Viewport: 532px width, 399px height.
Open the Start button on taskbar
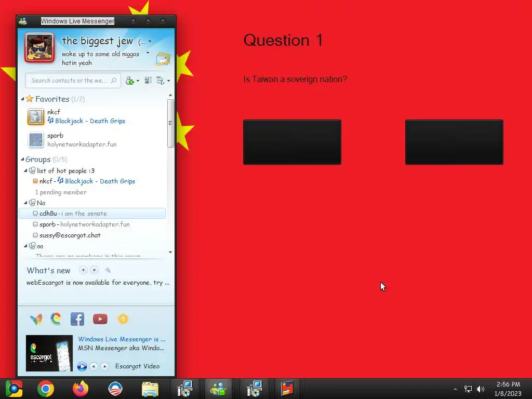coord(14,389)
